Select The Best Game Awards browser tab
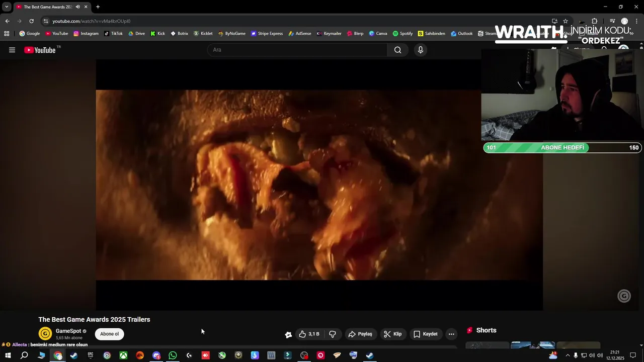644x362 pixels. [52, 7]
